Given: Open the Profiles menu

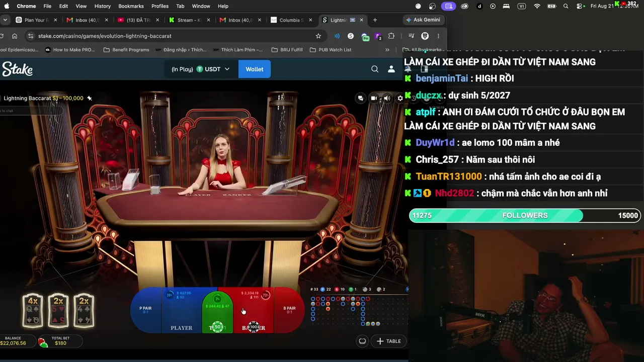Looking at the screenshot, I should click(x=160, y=6).
